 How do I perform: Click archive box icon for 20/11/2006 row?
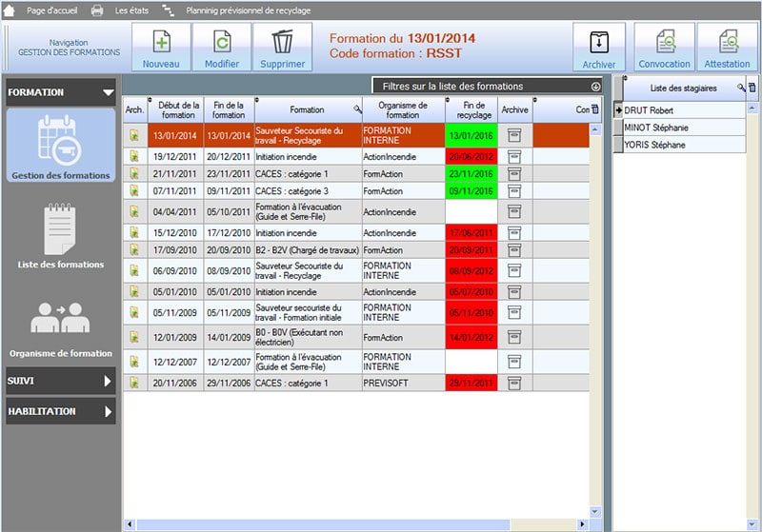pos(514,383)
